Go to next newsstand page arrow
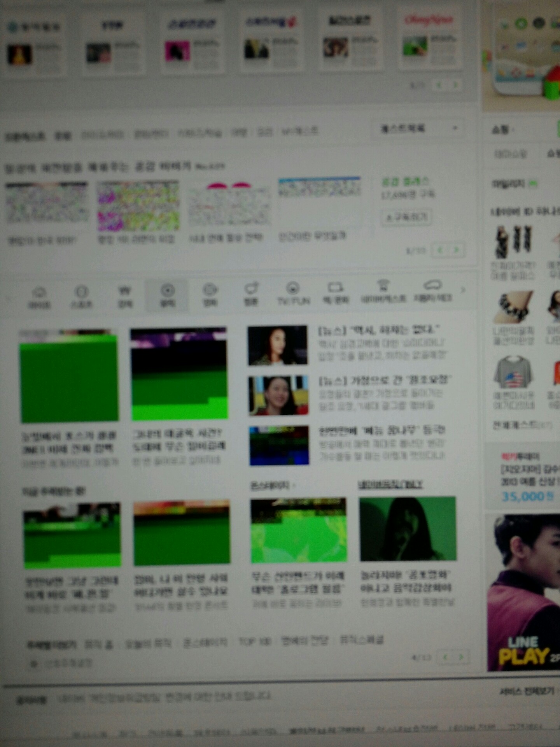The width and height of the screenshot is (560, 747). coord(456,84)
